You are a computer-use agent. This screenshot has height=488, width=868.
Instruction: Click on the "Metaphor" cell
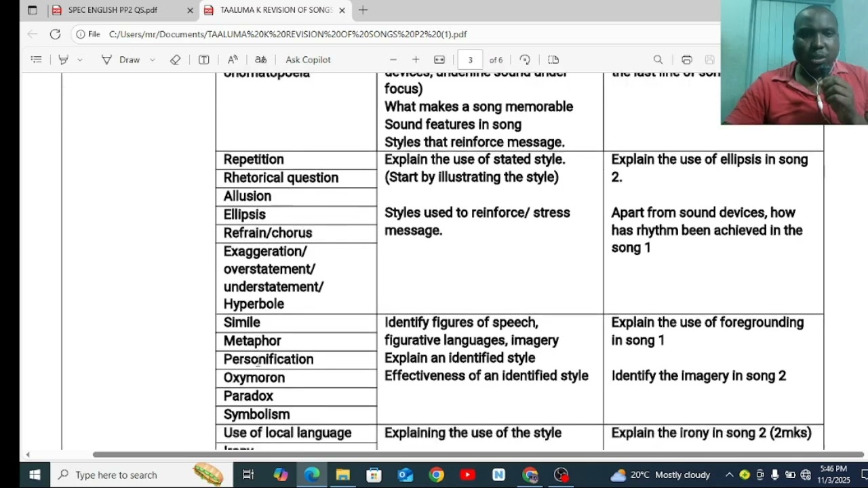[x=296, y=341]
